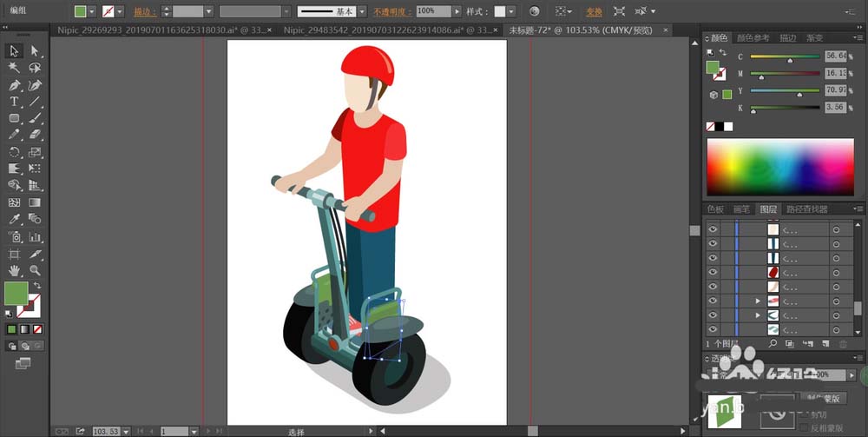Enable the 反相蒙版 checkbox
This screenshot has height=437, width=868.
pyautogui.click(x=803, y=427)
